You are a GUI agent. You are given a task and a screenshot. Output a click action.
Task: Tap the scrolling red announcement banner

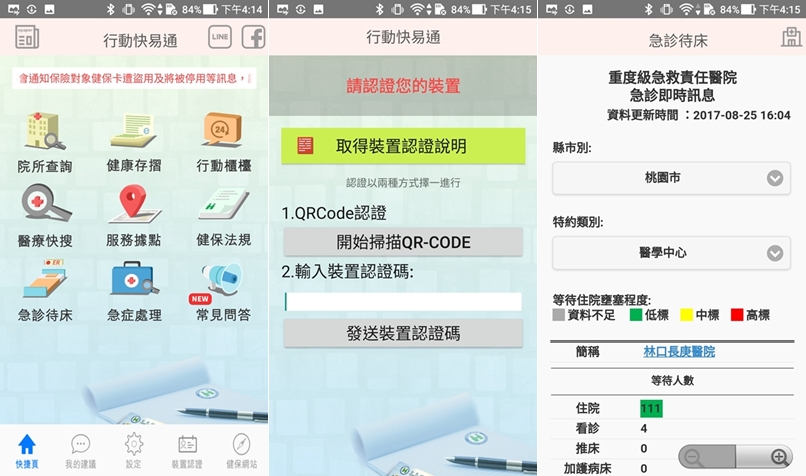[134, 79]
